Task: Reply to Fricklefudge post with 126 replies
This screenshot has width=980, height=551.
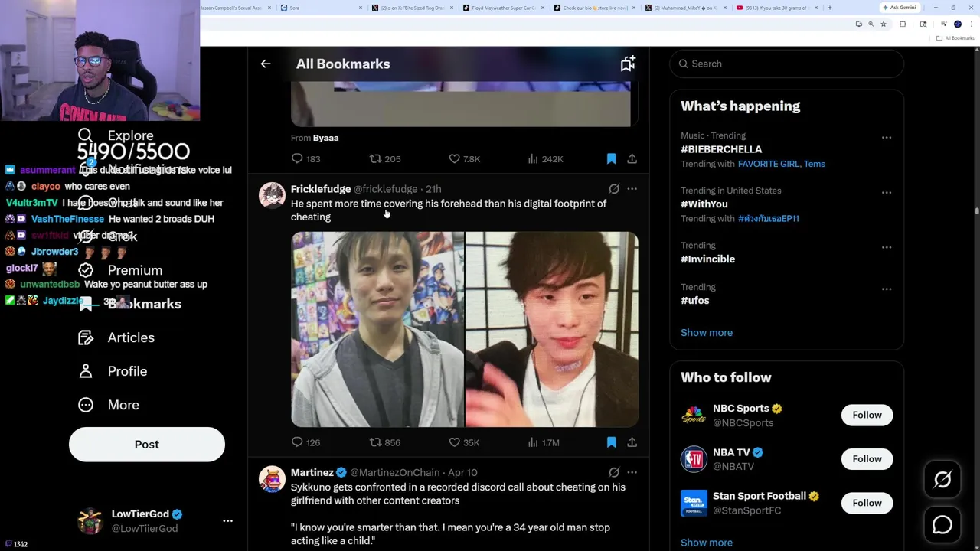Action: click(305, 442)
